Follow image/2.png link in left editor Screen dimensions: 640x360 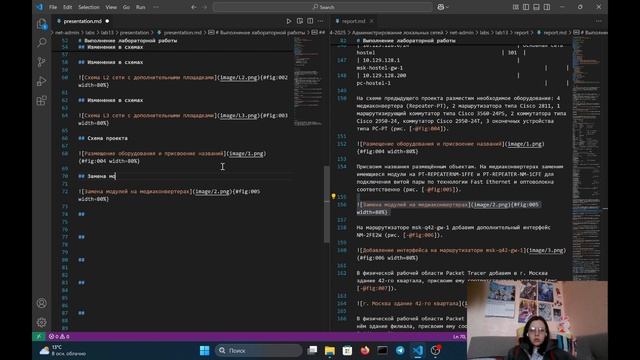click(212, 191)
